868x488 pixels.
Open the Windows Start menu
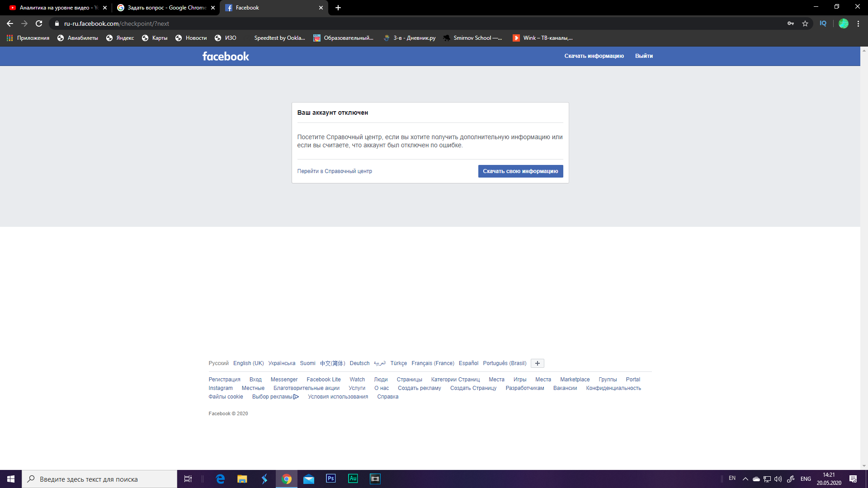11,479
